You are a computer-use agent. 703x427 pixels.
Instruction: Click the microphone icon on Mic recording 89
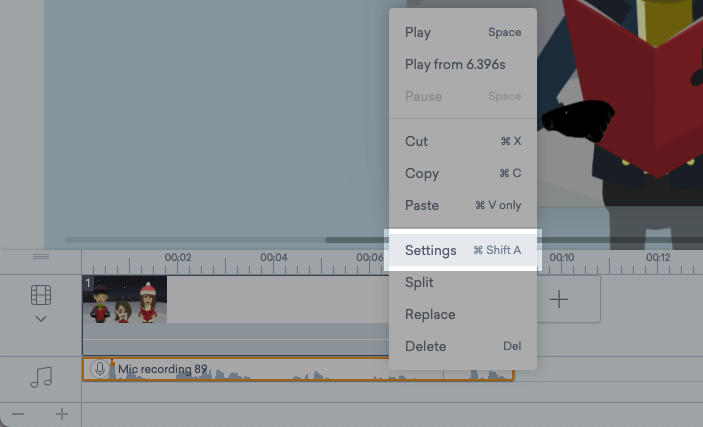click(99, 369)
